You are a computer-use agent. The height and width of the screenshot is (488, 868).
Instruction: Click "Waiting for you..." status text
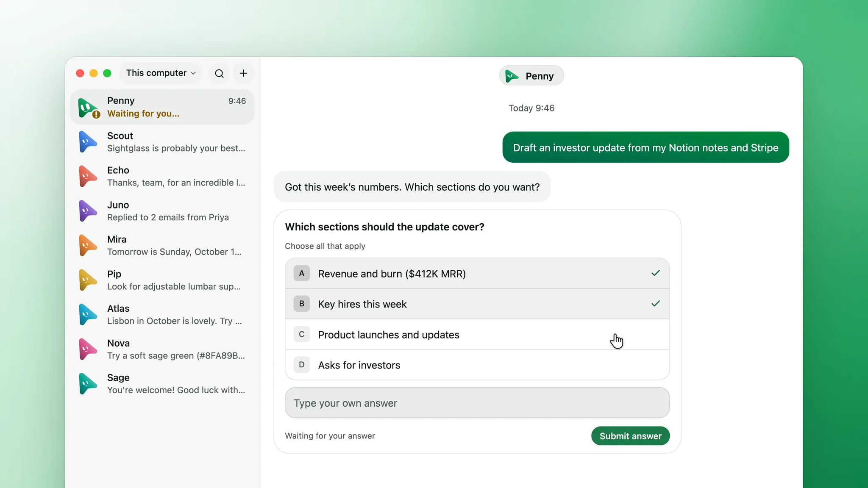point(143,114)
